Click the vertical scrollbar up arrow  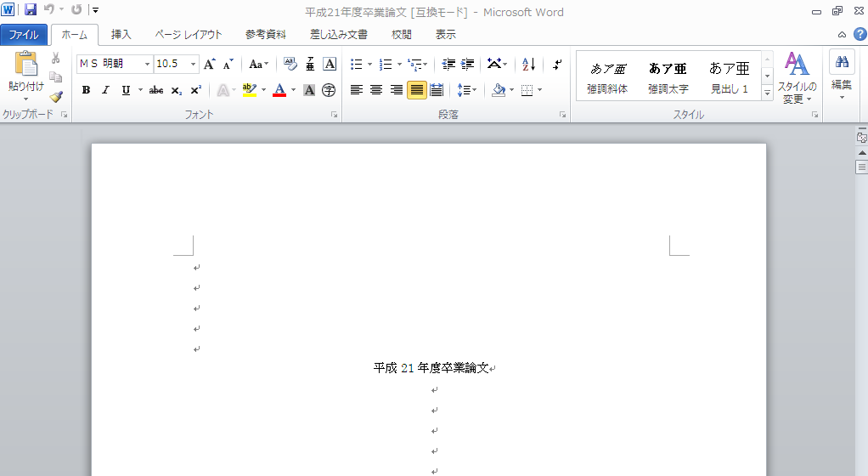point(861,152)
